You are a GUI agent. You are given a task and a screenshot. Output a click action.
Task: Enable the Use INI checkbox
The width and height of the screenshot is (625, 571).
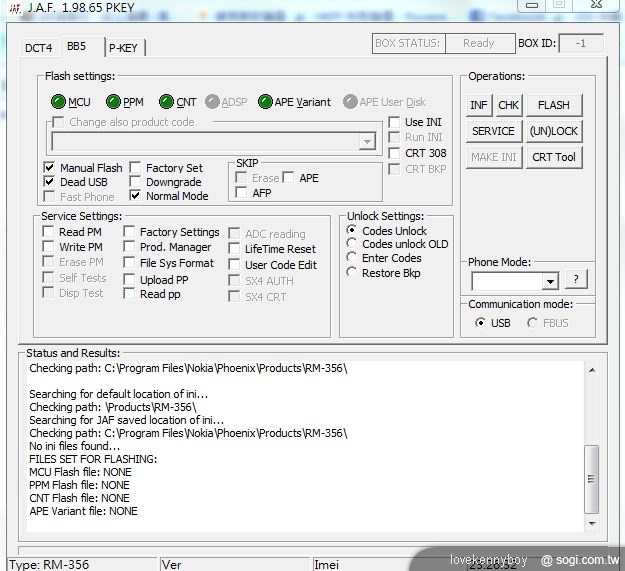pyautogui.click(x=394, y=122)
